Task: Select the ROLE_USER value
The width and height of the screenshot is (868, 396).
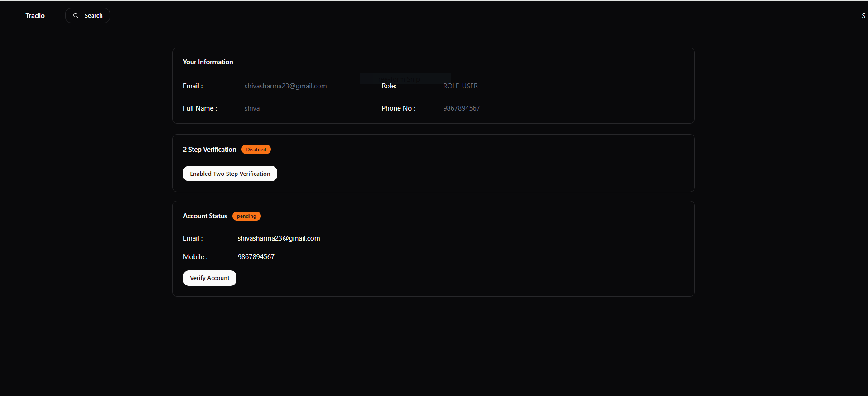Action: 460,86
